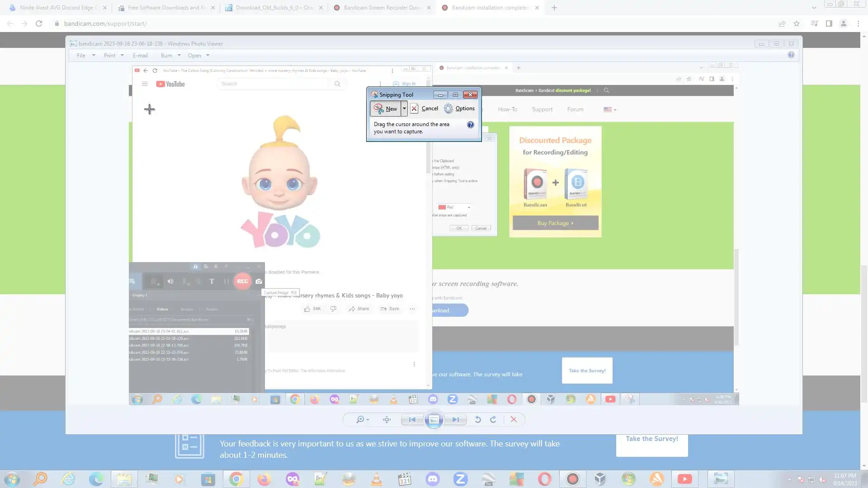Rotate photo clockwise
The image size is (868, 488).
[x=493, y=420]
